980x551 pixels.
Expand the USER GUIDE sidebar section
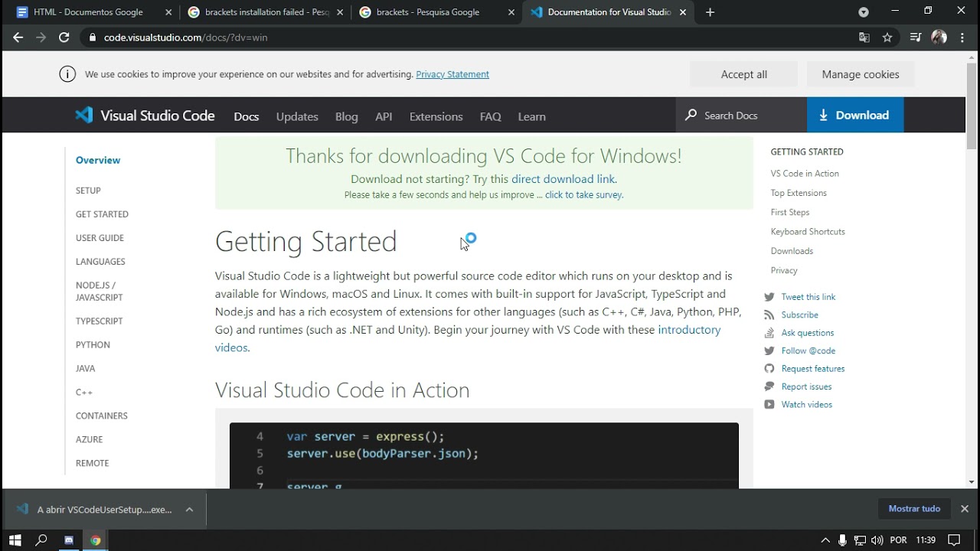(x=100, y=238)
